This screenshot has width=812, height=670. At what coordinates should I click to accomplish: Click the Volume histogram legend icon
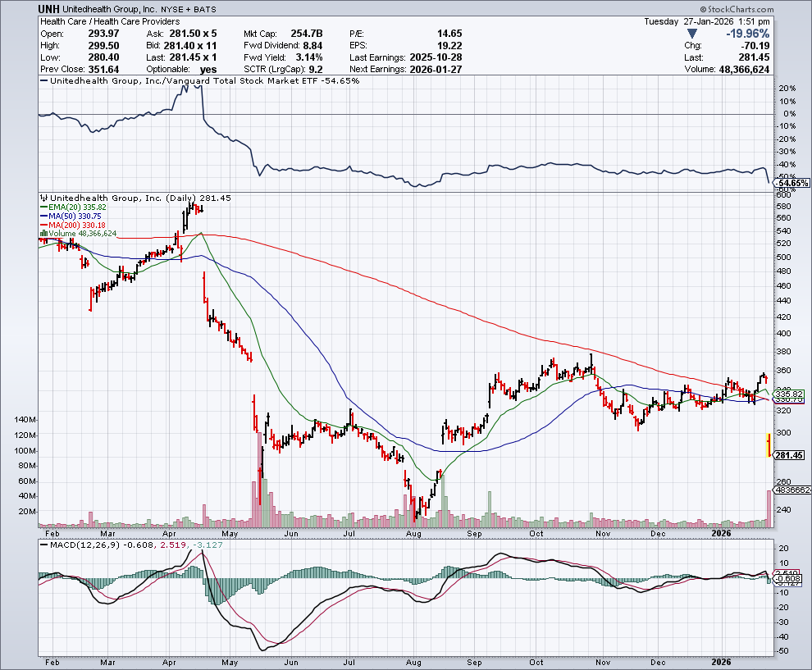coord(43,235)
